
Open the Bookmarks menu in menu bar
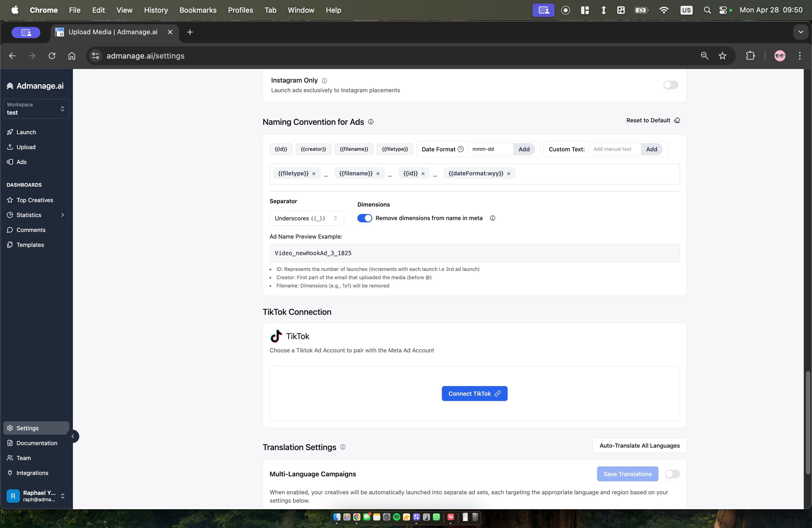point(198,10)
